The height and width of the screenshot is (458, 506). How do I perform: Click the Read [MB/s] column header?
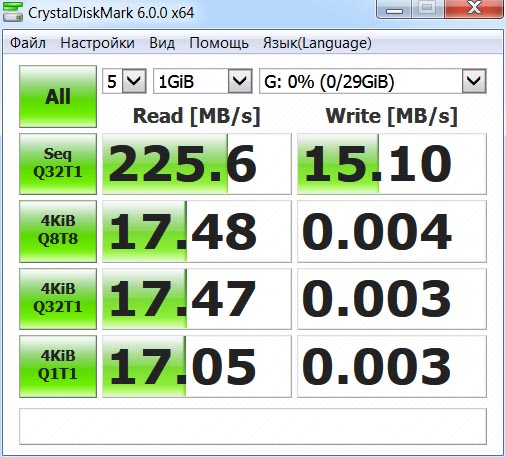197,116
